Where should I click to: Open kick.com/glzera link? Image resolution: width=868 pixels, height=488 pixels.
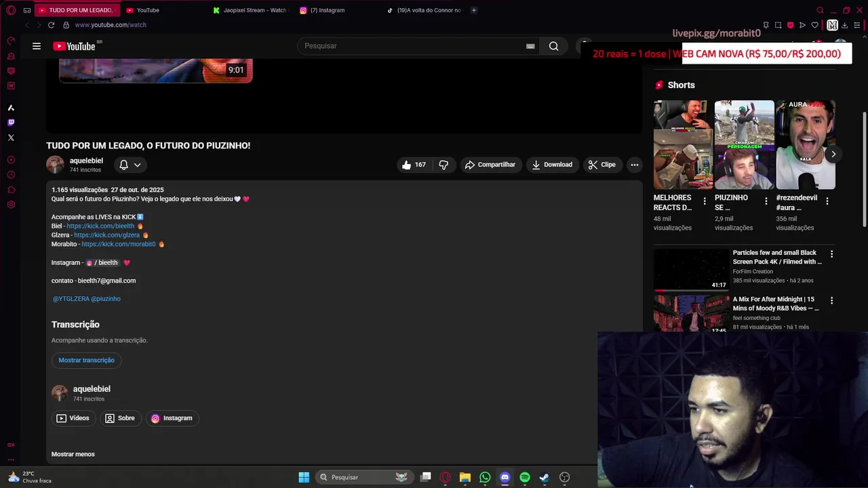click(x=107, y=235)
